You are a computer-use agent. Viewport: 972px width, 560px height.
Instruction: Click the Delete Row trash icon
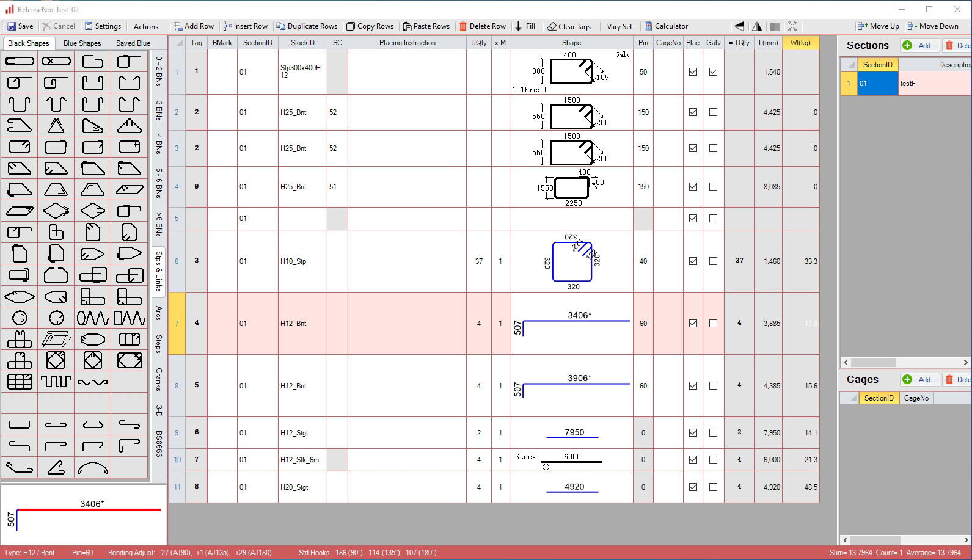[x=463, y=26]
